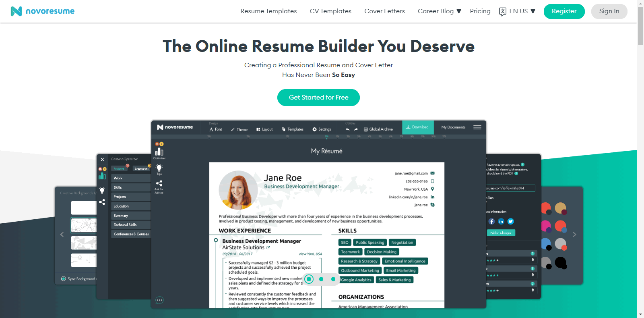Viewport: 644px width, 318px height.
Task: Click Get Started for Free button
Action: coord(318,98)
